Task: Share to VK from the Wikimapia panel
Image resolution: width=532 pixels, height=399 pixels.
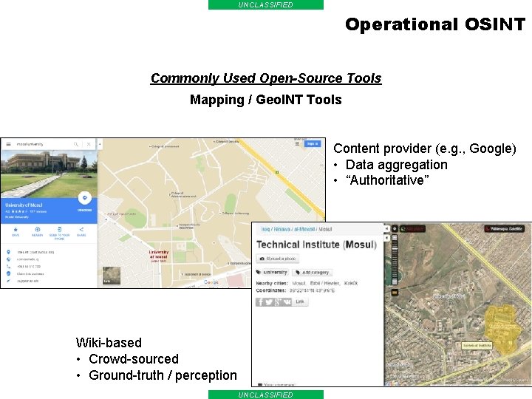Action: point(287,301)
